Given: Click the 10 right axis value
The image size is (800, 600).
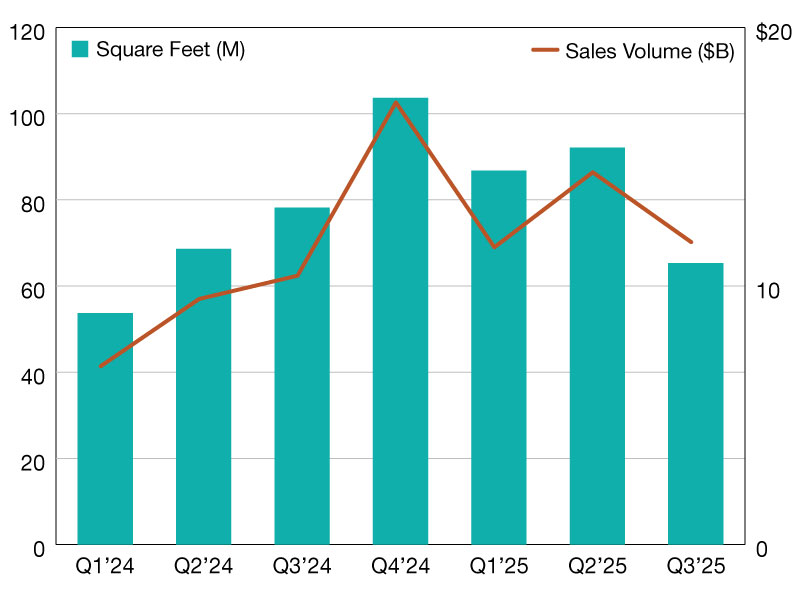Looking at the screenshot, I should pyautogui.click(x=768, y=291).
